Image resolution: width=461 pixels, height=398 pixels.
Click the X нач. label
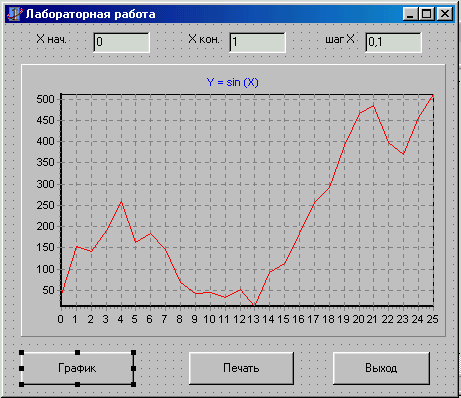[x=52, y=39]
